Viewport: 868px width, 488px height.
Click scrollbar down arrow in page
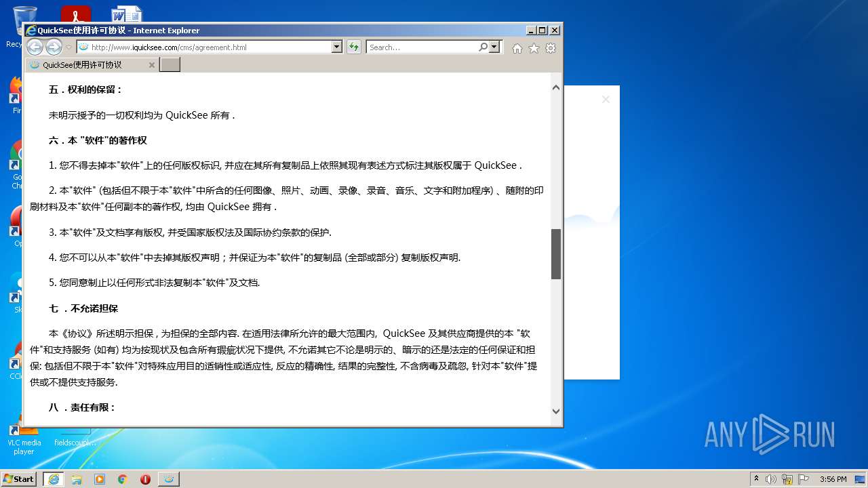pos(556,411)
